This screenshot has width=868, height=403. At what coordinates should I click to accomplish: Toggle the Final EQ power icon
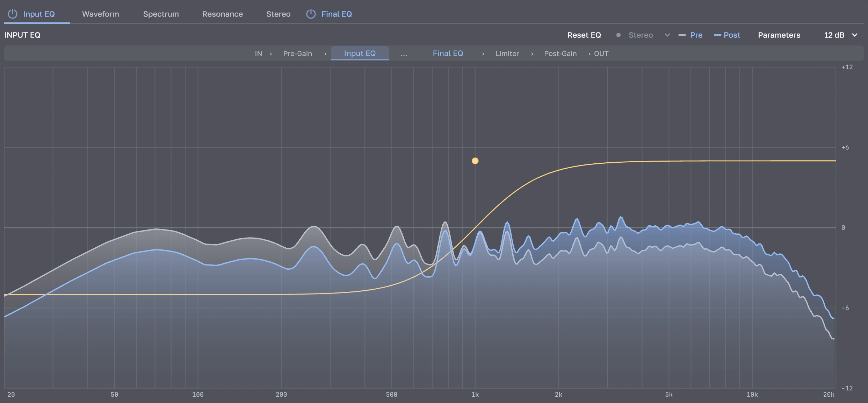click(x=311, y=14)
